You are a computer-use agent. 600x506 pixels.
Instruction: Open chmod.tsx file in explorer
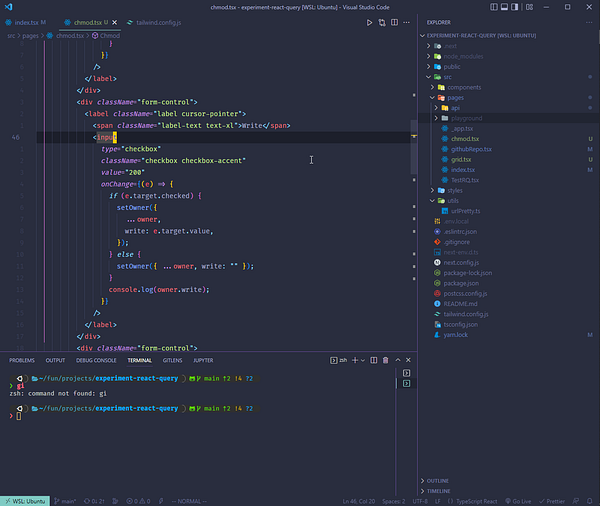(465, 139)
